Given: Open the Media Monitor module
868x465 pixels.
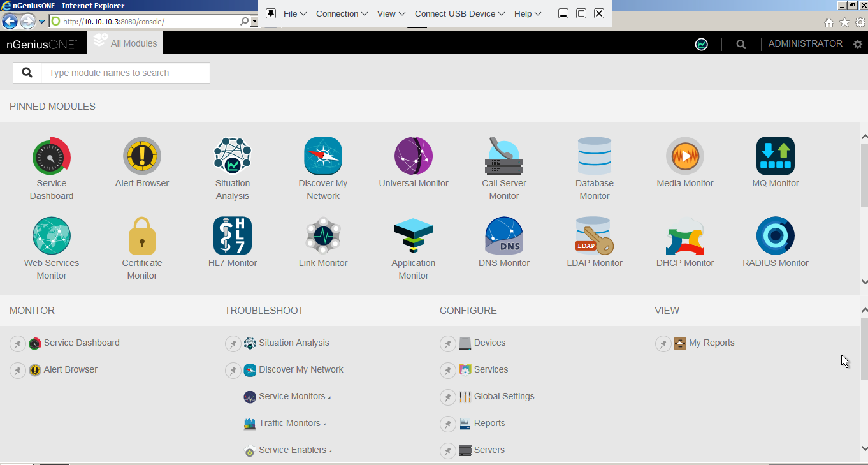Looking at the screenshot, I should [x=685, y=156].
